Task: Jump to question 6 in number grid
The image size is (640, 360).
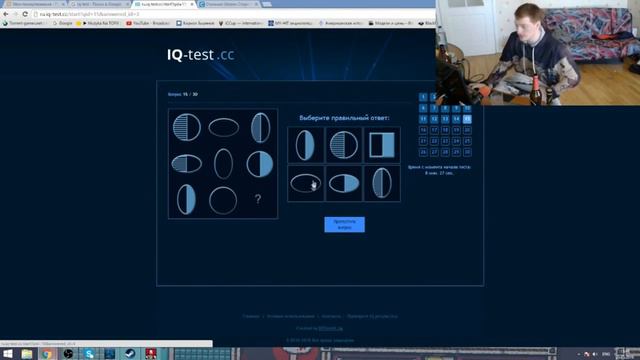Action: [423, 108]
